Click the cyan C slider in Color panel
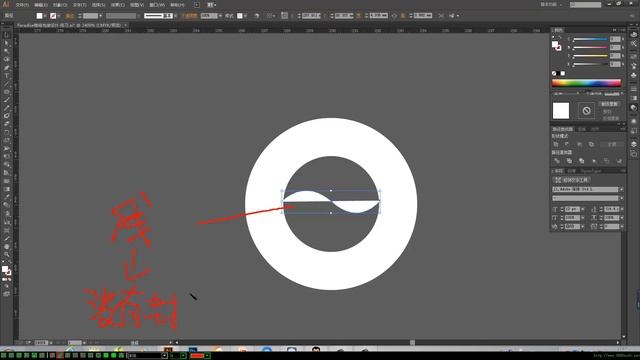Screen dimensions: 640x360 pyautogui.click(x=590, y=40)
